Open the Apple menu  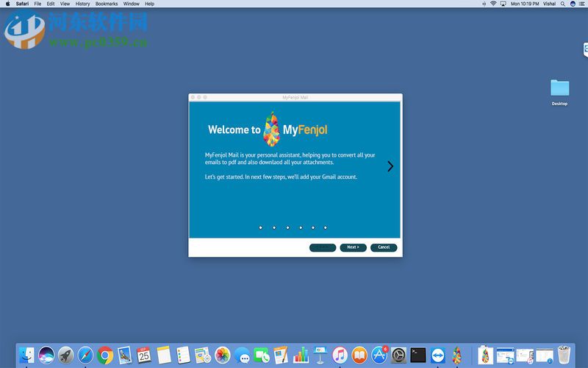point(7,4)
